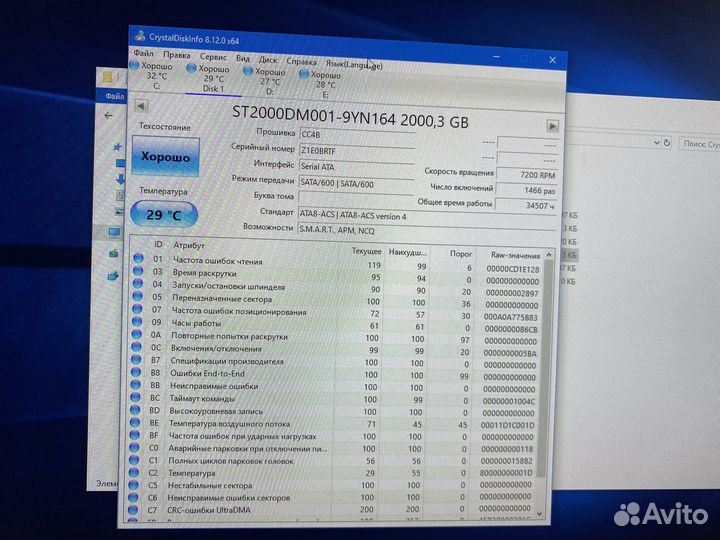Open Файл tab in the Explorer window
Viewport: 720px width, 540px height.
click(x=114, y=96)
